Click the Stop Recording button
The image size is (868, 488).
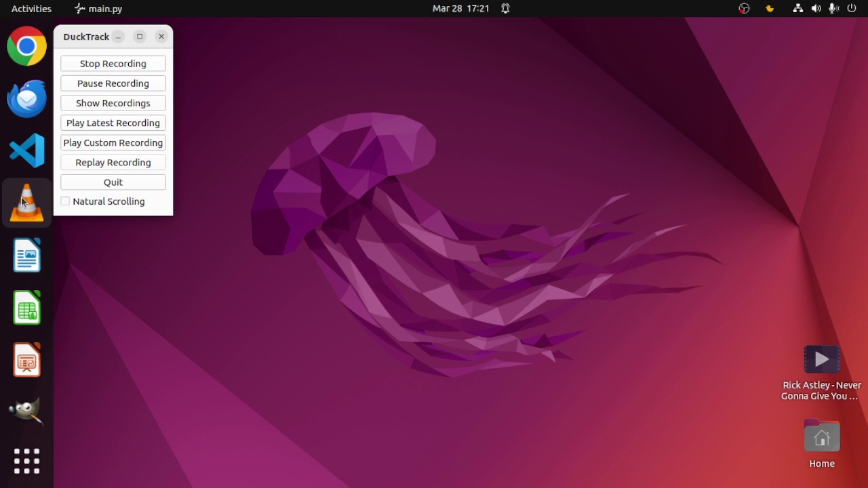tap(113, 64)
